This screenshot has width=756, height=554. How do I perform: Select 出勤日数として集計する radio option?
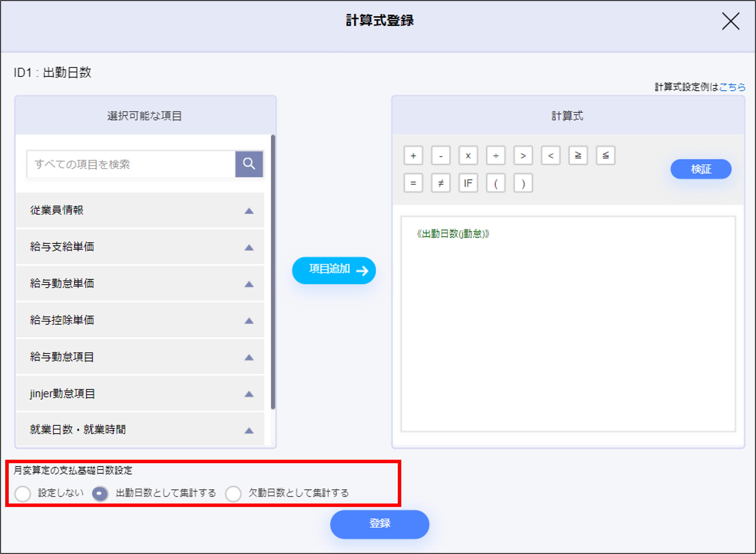click(x=100, y=494)
